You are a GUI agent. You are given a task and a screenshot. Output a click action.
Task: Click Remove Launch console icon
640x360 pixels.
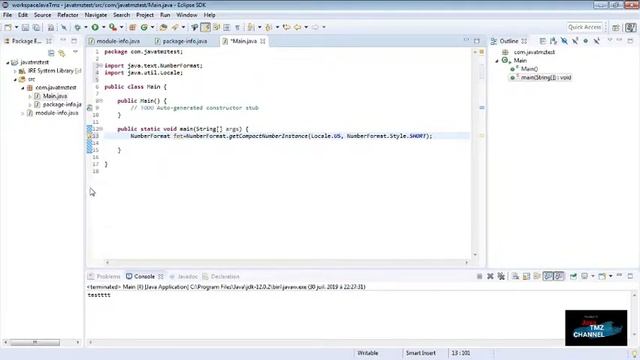pos(490,276)
